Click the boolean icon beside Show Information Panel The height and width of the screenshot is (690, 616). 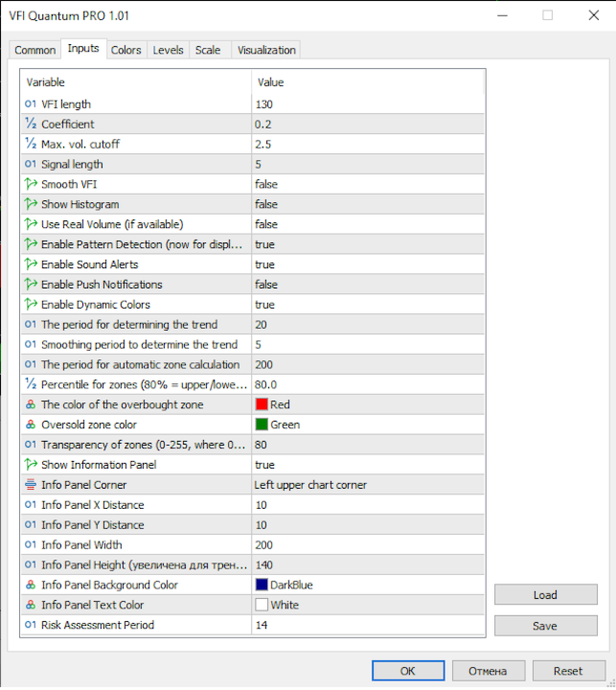point(31,464)
